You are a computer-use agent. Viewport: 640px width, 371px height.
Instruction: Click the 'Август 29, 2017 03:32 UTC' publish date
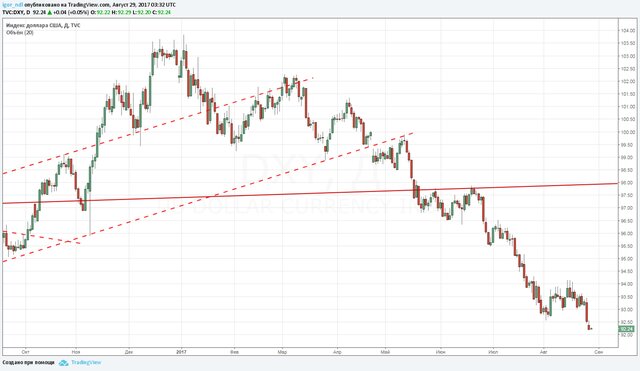[144, 5]
